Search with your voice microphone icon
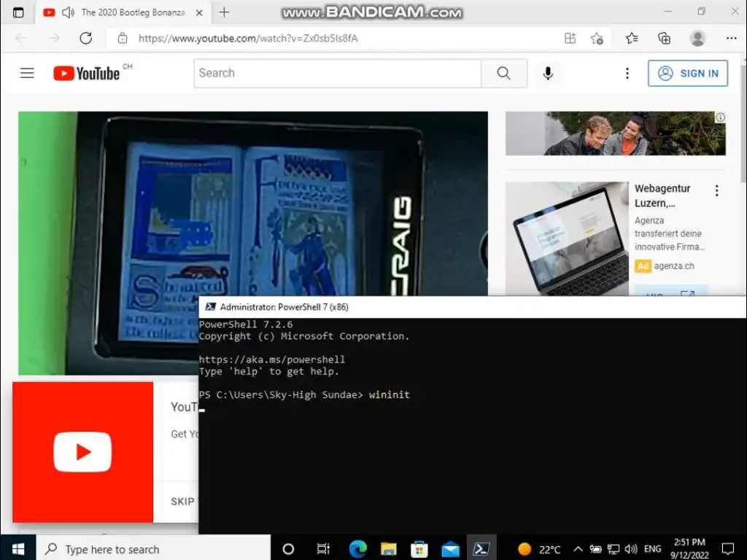The image size is (747, 560). [x=548, y=73]
